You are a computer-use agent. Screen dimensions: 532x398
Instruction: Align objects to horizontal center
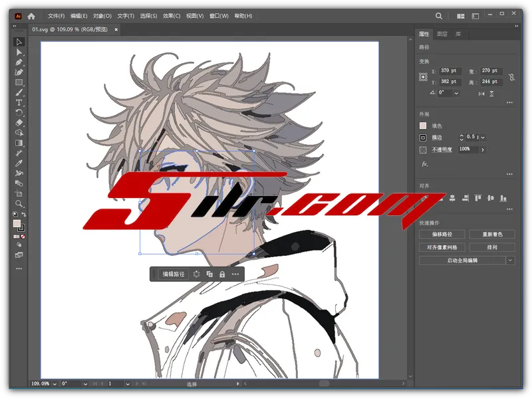pos(452,198)
